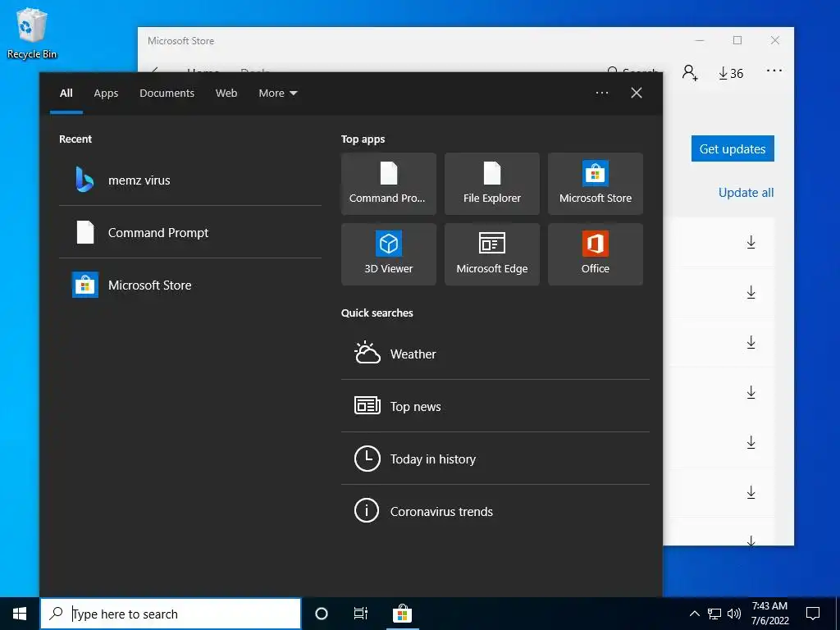Download the sixth app update in Store list
This screenshot has width=840, height=630.
pyautogui.click(x=751, y=492)
